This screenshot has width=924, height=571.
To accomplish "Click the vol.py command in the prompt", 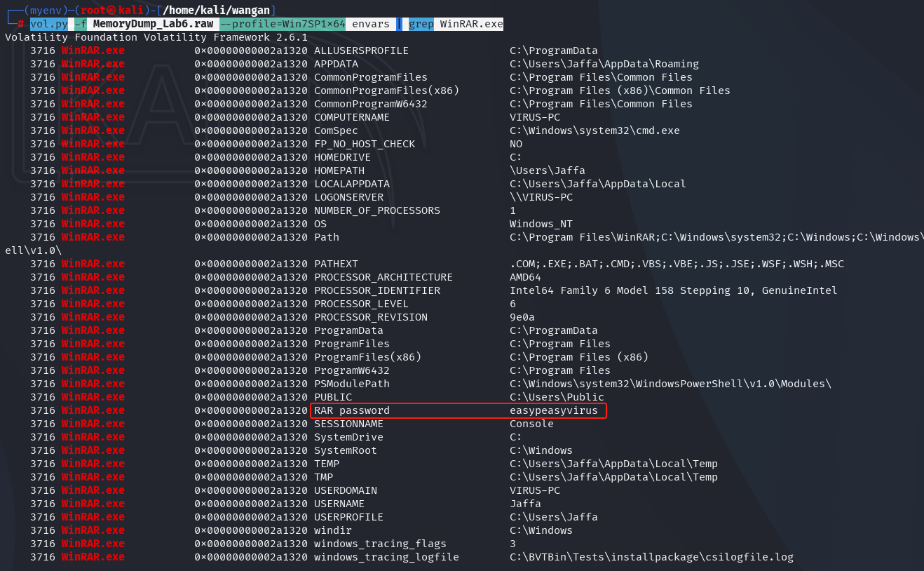I will [48, 24].
